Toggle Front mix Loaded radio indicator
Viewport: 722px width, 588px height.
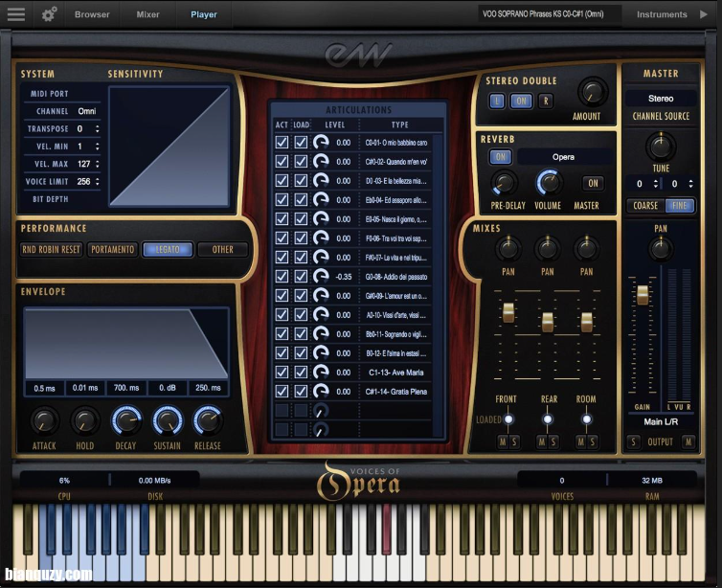pos(508,419)
